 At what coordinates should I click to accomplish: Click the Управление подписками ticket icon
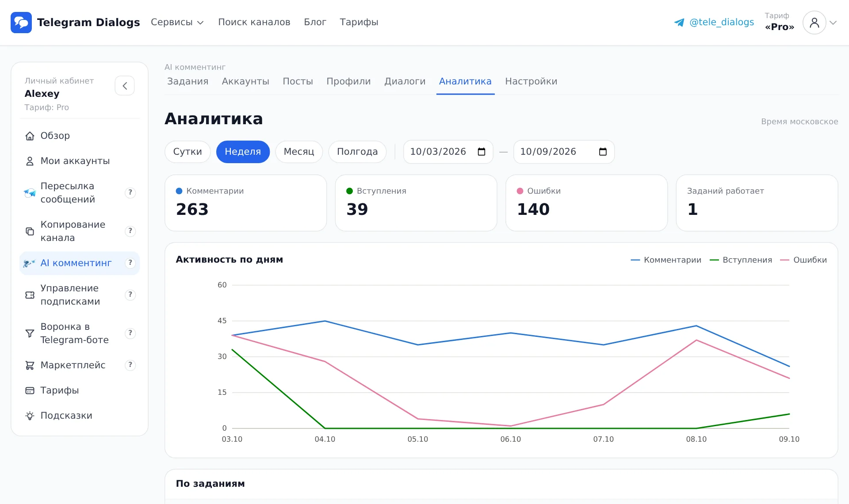click(x=30, y=295)
